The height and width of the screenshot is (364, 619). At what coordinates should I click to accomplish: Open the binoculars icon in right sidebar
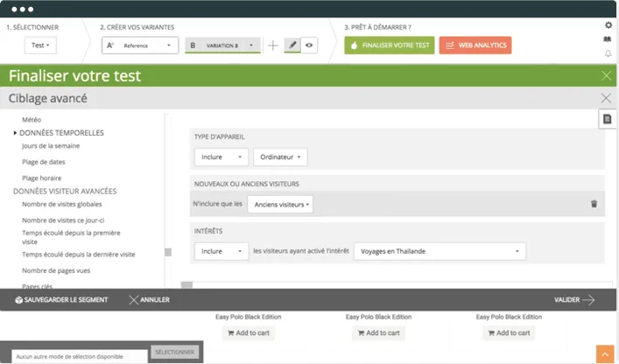608,39
